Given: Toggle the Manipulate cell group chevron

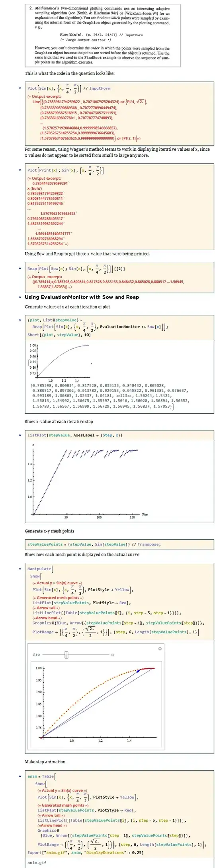Looking at the screenshot, I should click(20, 569).
